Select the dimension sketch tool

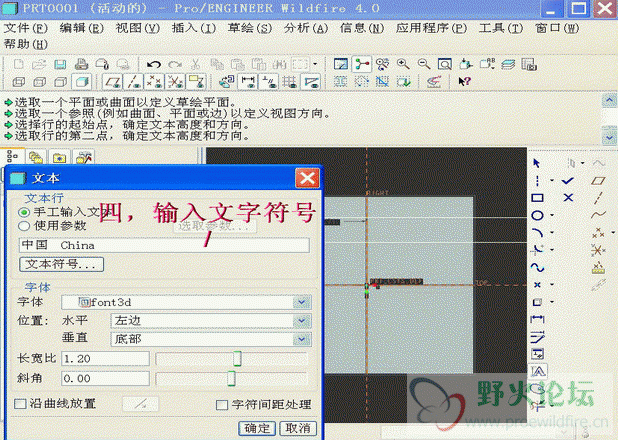[x=537, y=319]
